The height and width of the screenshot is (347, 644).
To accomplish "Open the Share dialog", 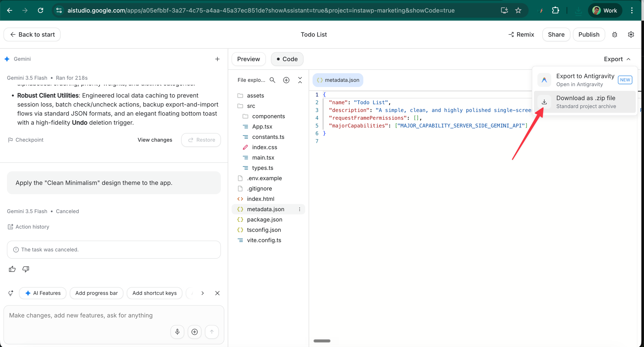I will click(556, 34).
